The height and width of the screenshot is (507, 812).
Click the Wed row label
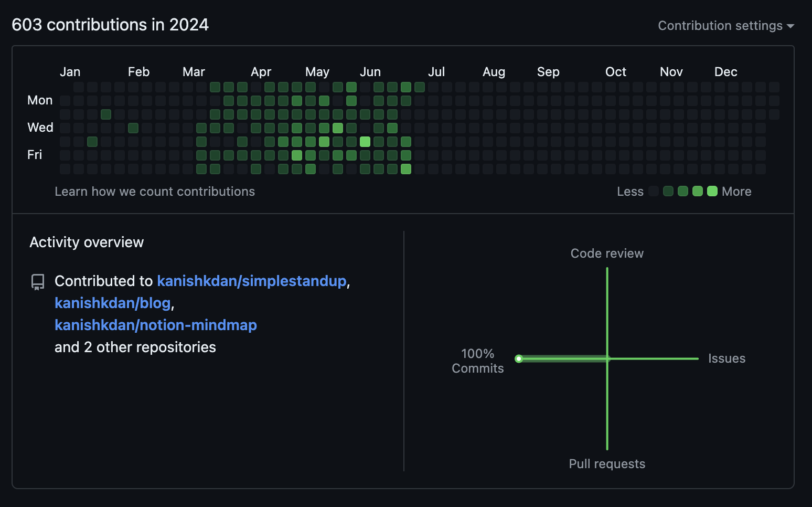(40, 128)
